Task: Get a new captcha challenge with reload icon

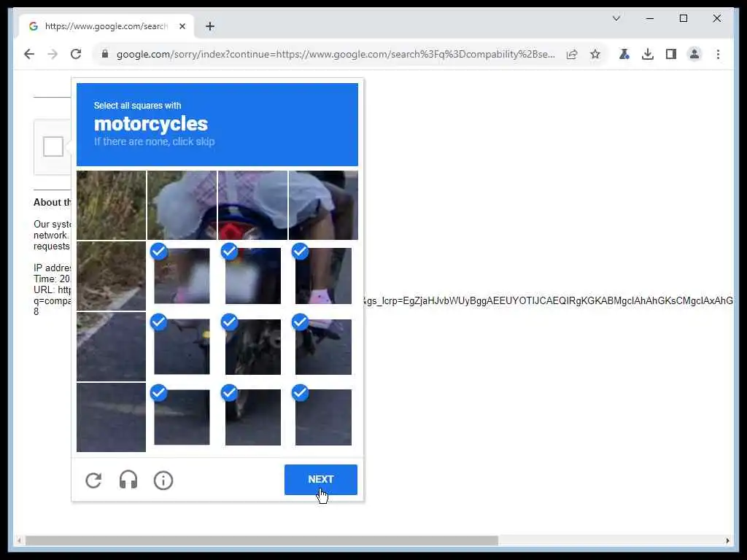Action: pos(93,480)
